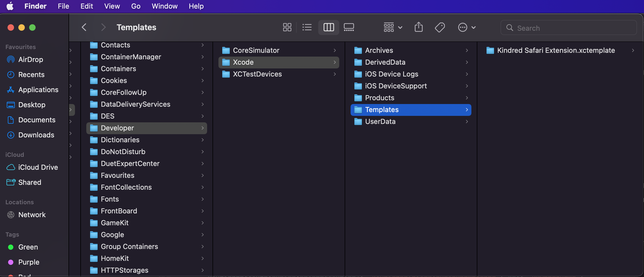Select Kindred Safari Extension.xctemplate
Viewport: 644px width, 277px height.
(x=561, y=50)
